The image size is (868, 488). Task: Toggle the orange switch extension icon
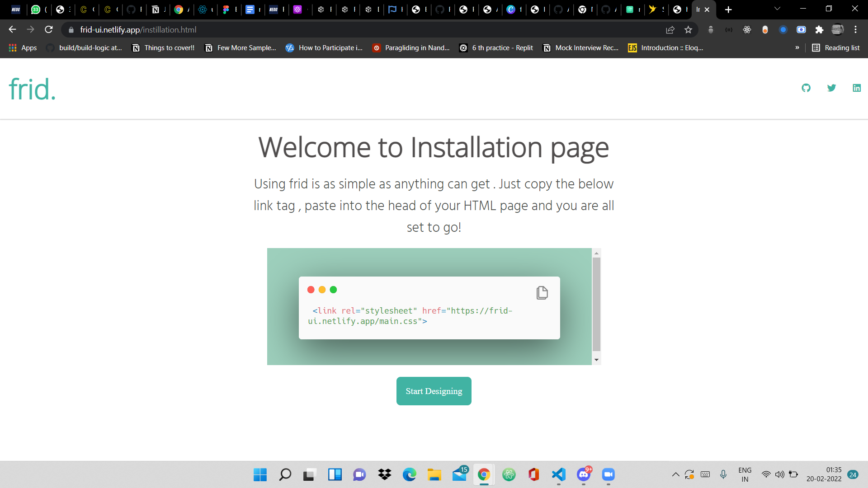[x=765, y=29]
